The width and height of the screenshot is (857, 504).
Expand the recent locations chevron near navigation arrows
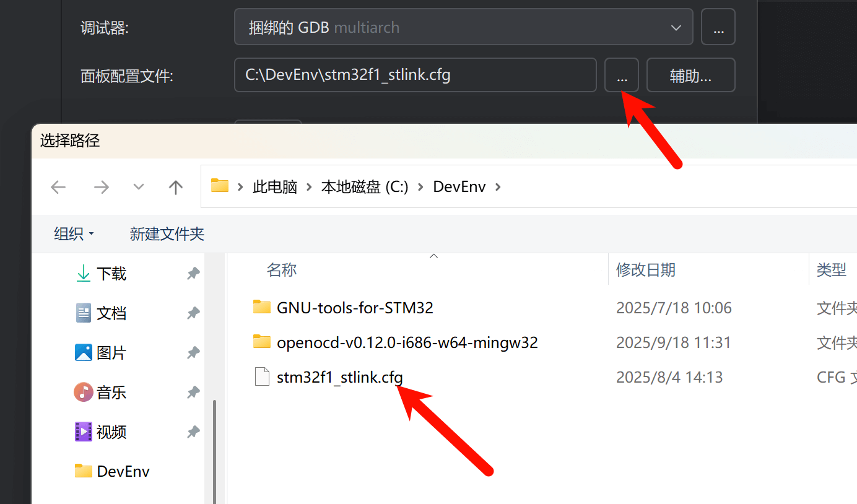coord(138,186)
